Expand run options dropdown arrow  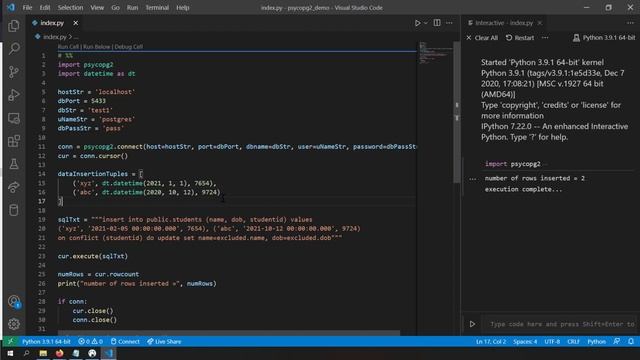(x=426, y=23)
